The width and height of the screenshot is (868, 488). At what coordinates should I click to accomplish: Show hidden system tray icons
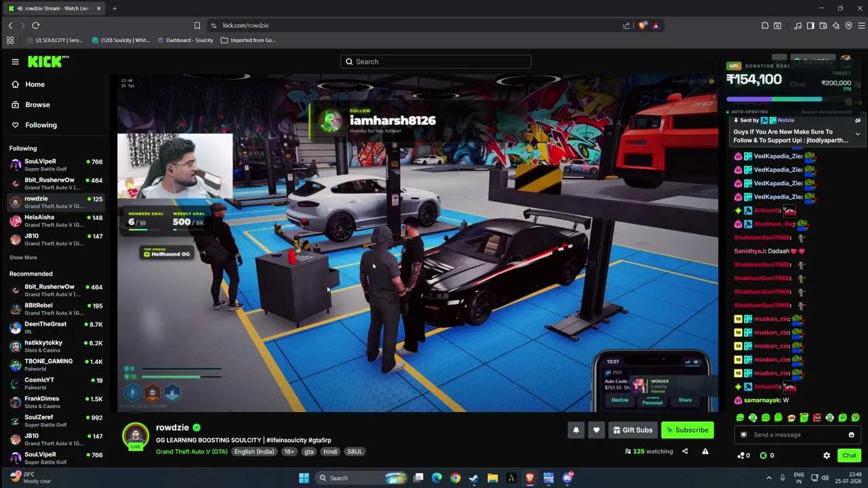click(x=769, y=478)
